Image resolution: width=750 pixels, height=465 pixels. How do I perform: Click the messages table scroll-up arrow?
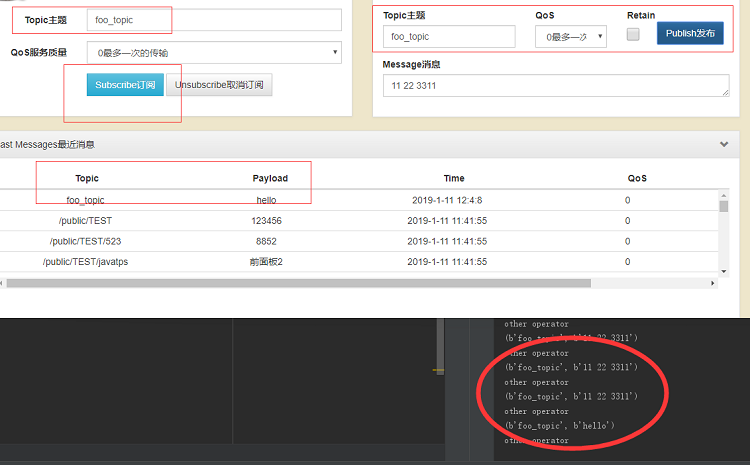tap(724, 196)
